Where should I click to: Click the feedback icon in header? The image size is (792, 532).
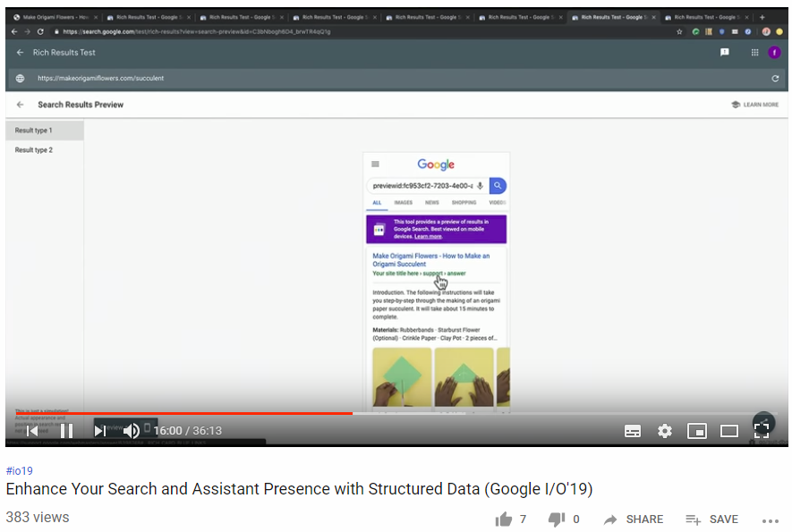(724, 52)
